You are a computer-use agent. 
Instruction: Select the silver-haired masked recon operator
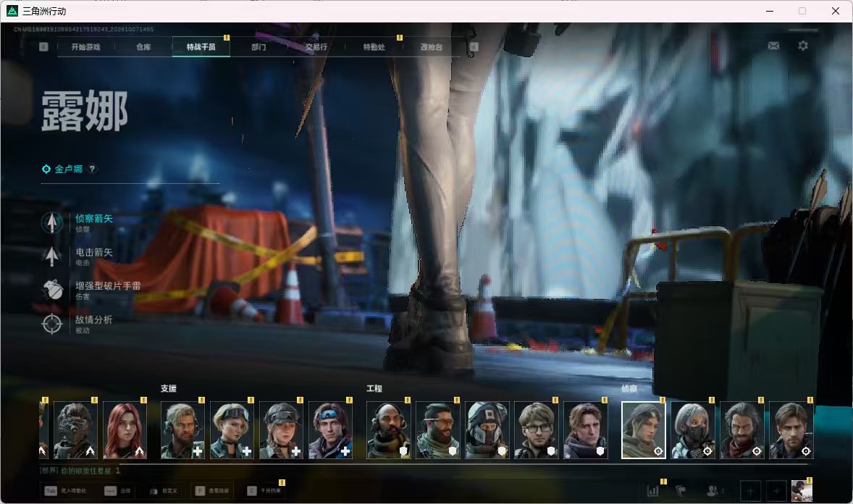pyautogui.click(x=693, y=431)
